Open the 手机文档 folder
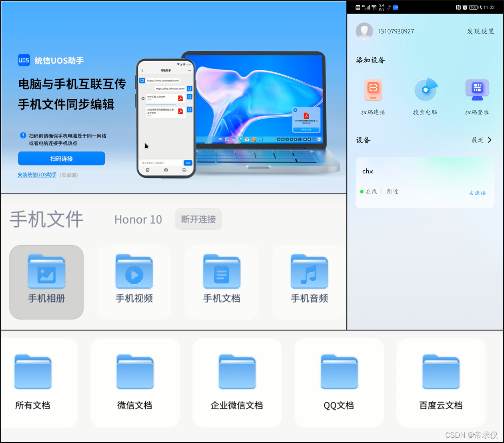 pyautogui.click(x=222, y=282)
